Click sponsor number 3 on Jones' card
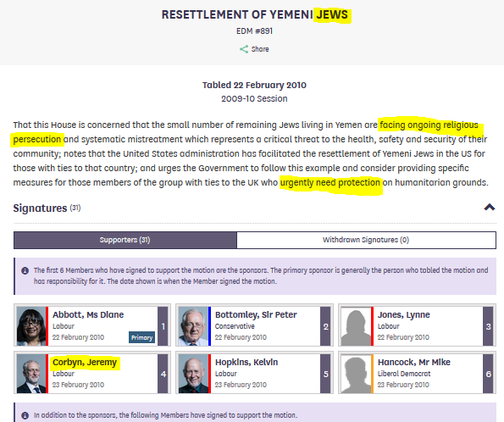The height and width of the screenshot is (422, 504). click(488, 326)
